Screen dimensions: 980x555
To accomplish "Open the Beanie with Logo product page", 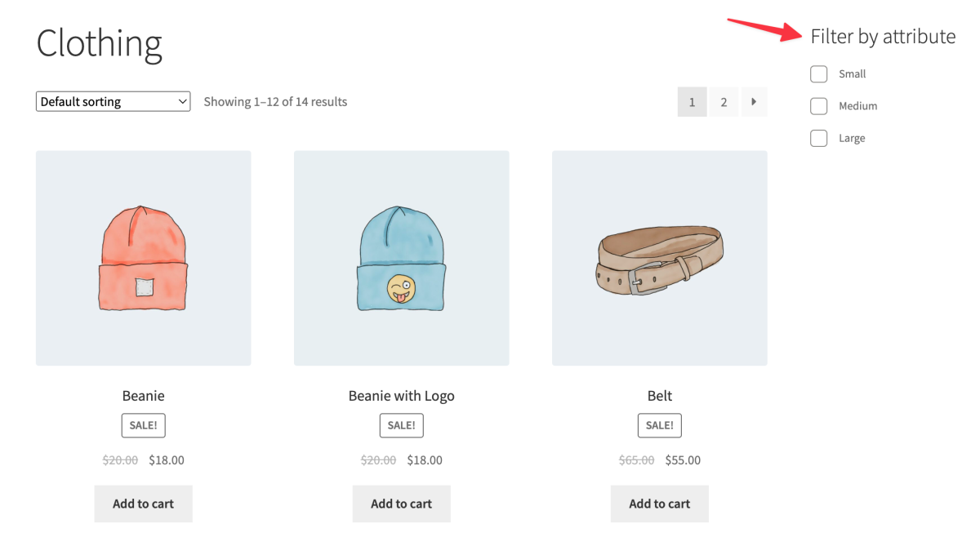I will (x=401, y=395).
